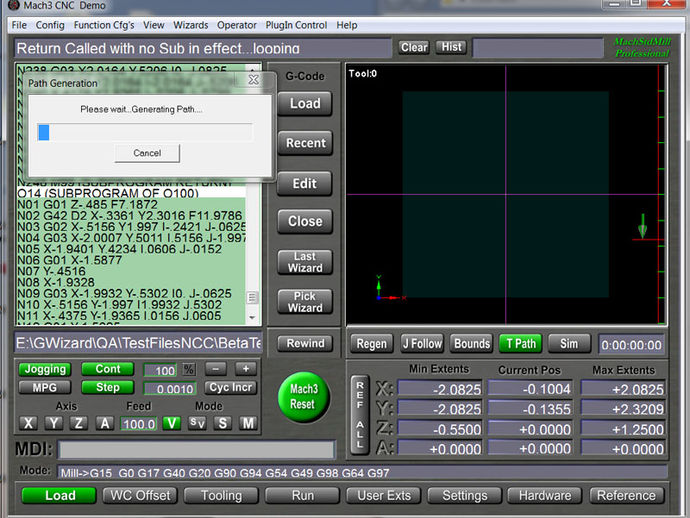The image size is (690, 518).
Task: Open the Config menu
Action: [x=50, y=25]
